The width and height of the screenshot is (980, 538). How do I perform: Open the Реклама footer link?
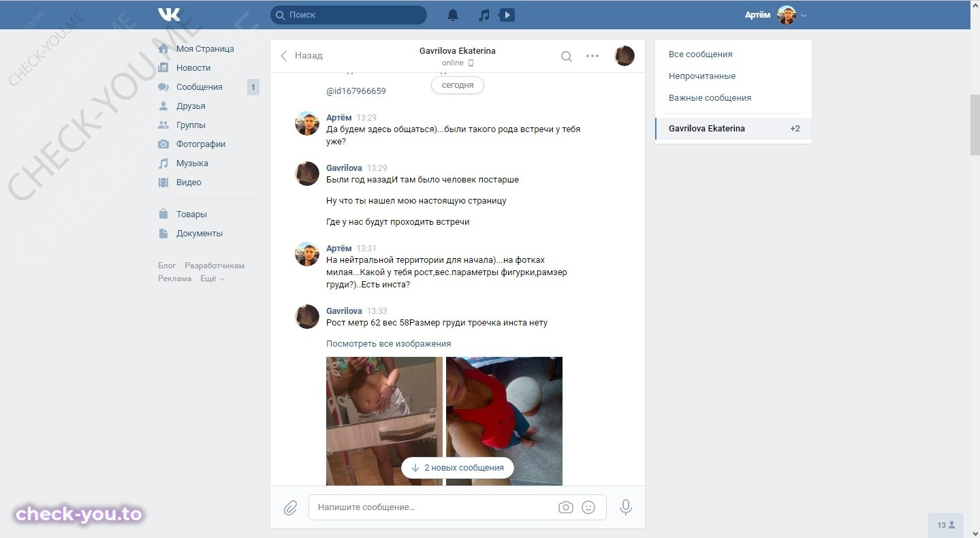coord(175,279)
